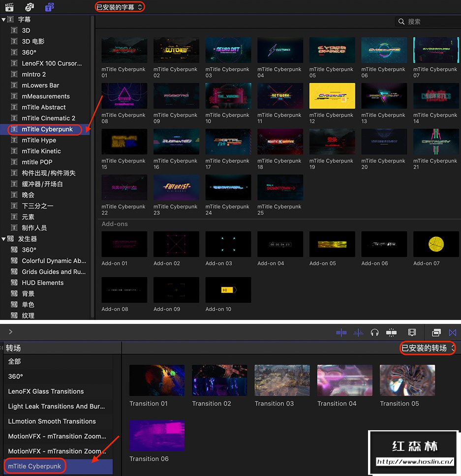Screen dimensions: 461x476
Task: Click the 搜索 search field
Action: 428,22
